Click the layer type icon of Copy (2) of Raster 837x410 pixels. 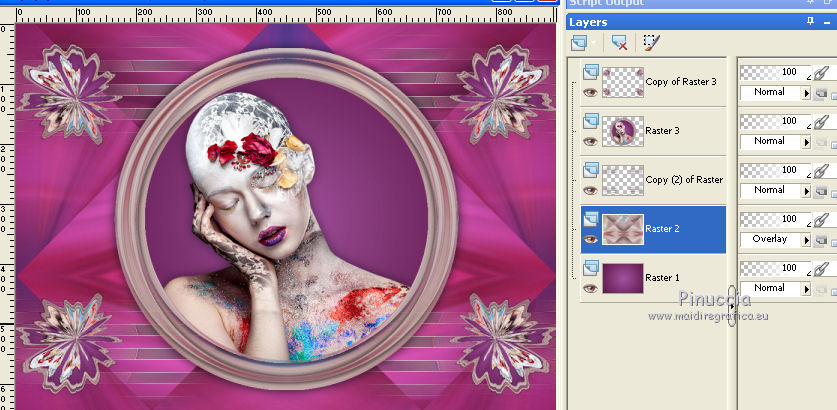pos(590,170)
